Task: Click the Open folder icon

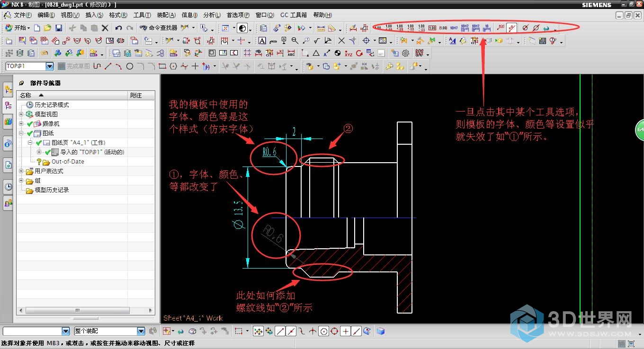Action: pos(47,28)
